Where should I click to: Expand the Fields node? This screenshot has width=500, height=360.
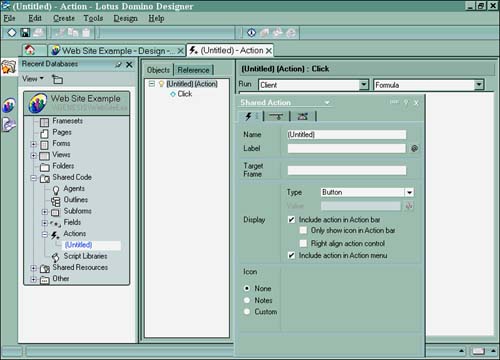coord(45,223)
